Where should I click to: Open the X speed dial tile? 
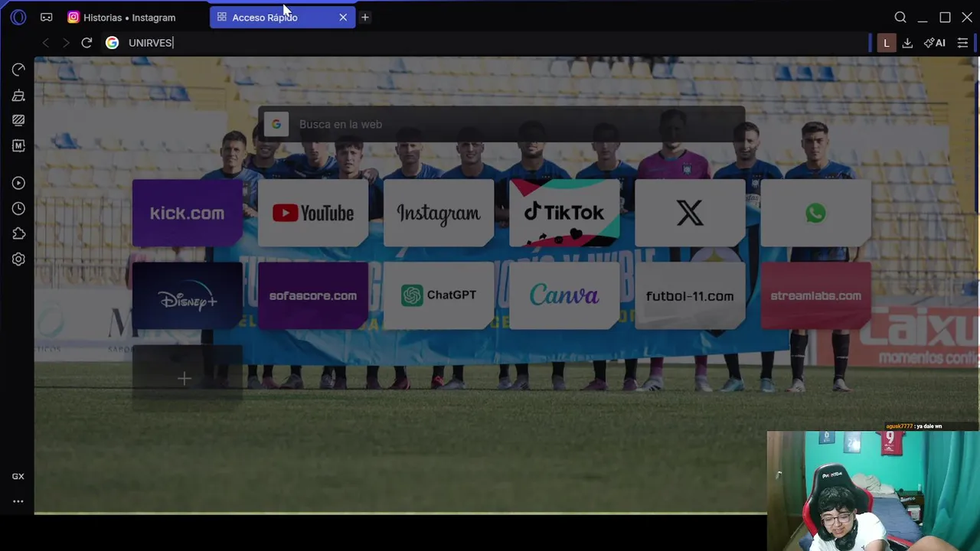pos(690,213)
